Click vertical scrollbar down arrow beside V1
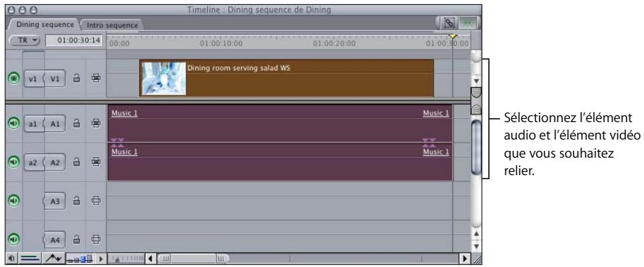644x267 pixels. [476, 81]
